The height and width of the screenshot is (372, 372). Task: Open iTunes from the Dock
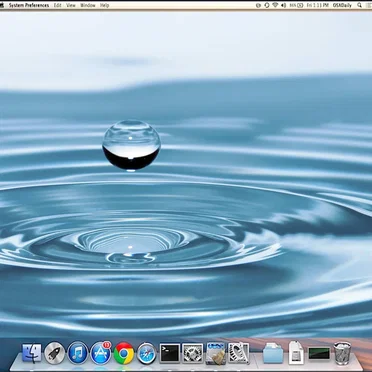click(x=78, y=353)
